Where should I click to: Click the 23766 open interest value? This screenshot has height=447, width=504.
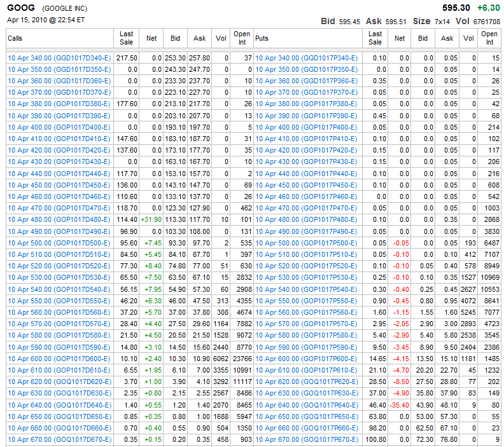[241, 359]
